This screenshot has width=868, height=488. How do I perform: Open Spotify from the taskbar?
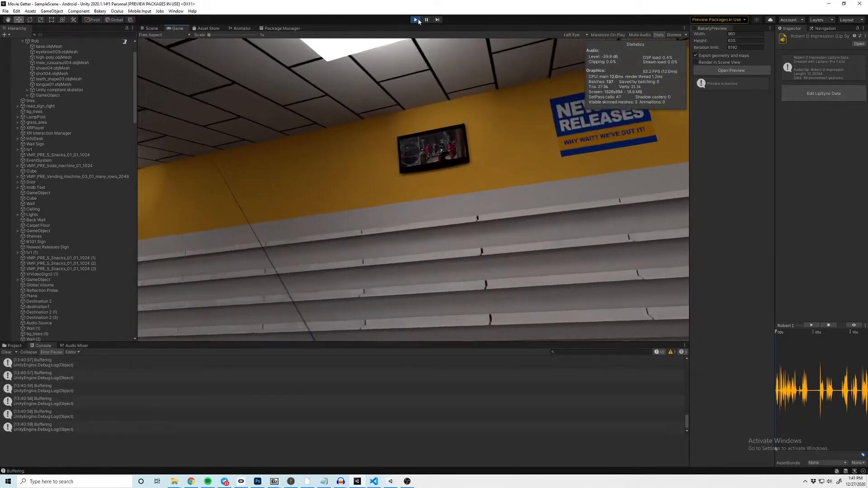pos(208,481)
